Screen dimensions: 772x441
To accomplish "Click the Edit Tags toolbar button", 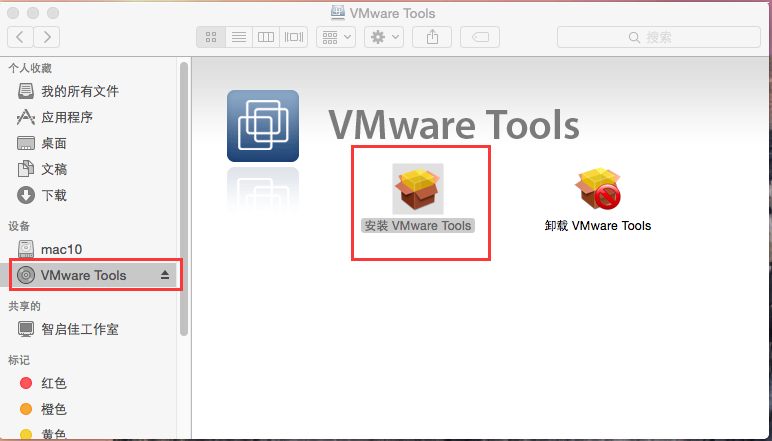I will click(480, 37).
